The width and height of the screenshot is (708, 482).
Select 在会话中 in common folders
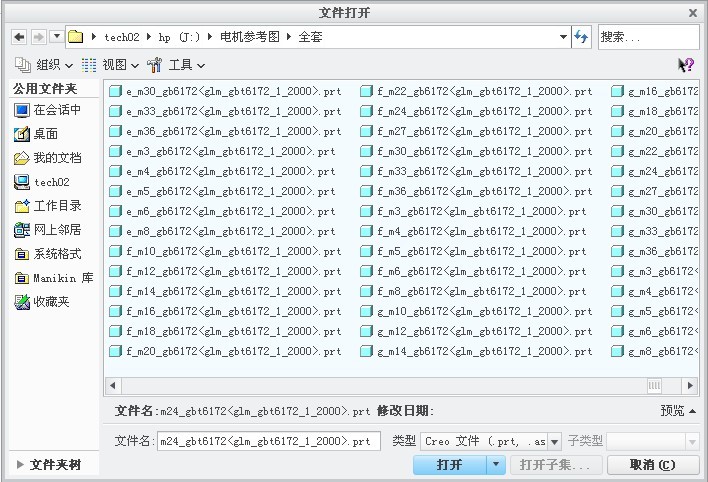click(48, 109)
